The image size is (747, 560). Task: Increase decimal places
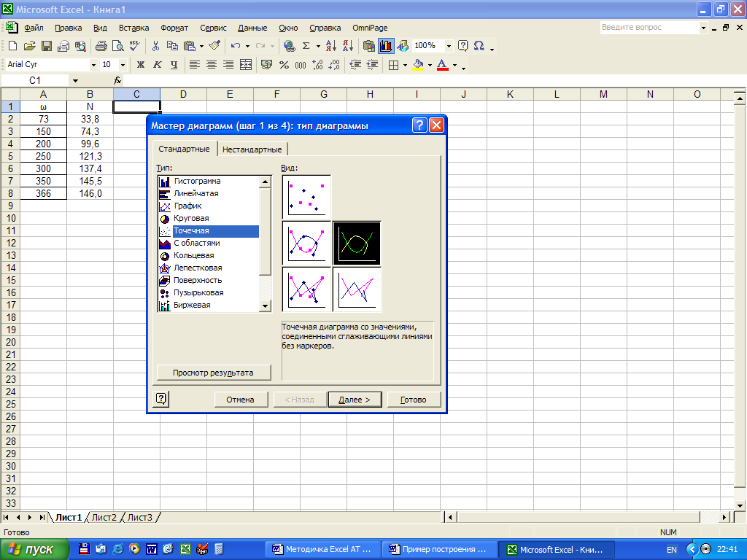coord(318,65)
